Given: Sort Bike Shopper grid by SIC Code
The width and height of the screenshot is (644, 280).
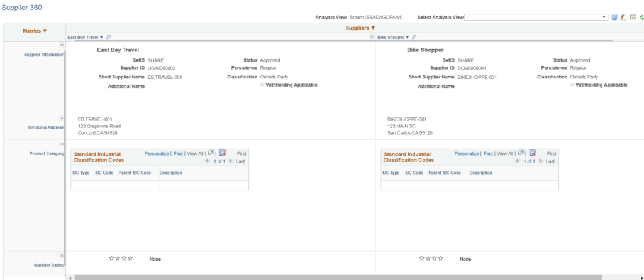Looking at the screenshot, I should click(414, 173).
